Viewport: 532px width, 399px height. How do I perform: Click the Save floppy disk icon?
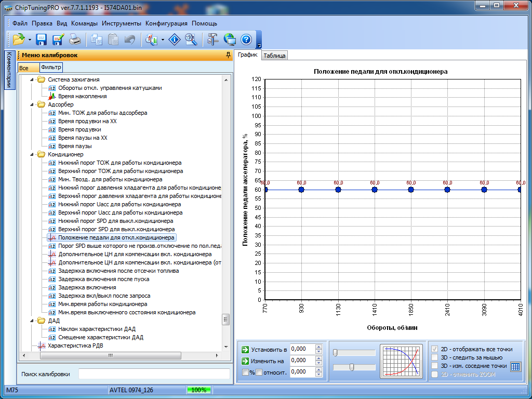pos(41,39)
